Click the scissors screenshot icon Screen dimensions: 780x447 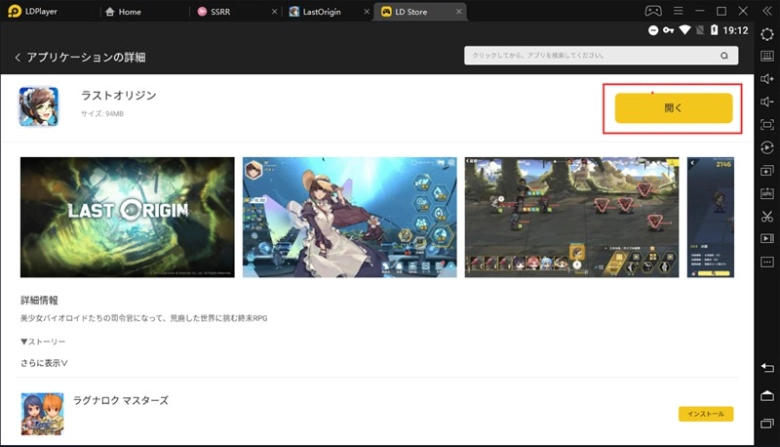point(767,216)
